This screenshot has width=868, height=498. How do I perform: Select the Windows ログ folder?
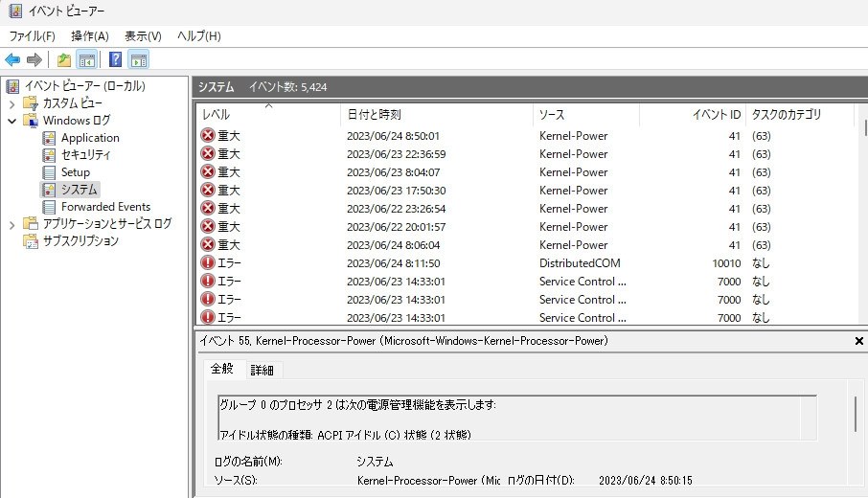(77, 120)
